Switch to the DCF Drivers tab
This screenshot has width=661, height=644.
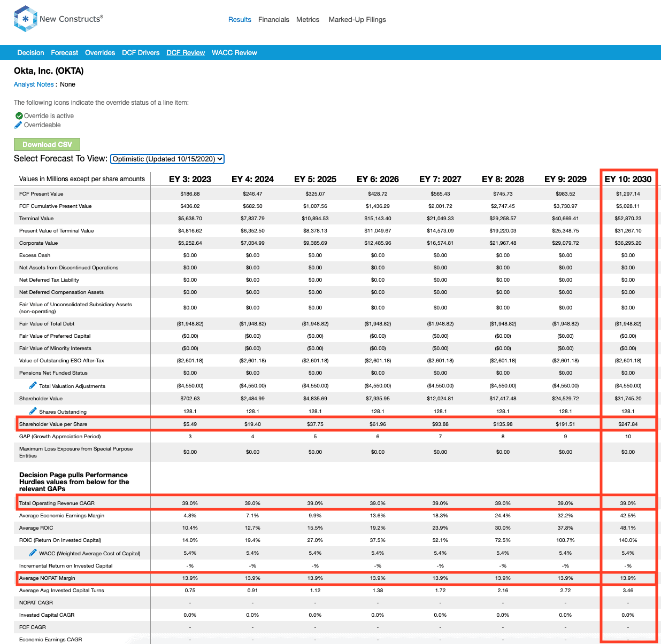tap(141, 53)
